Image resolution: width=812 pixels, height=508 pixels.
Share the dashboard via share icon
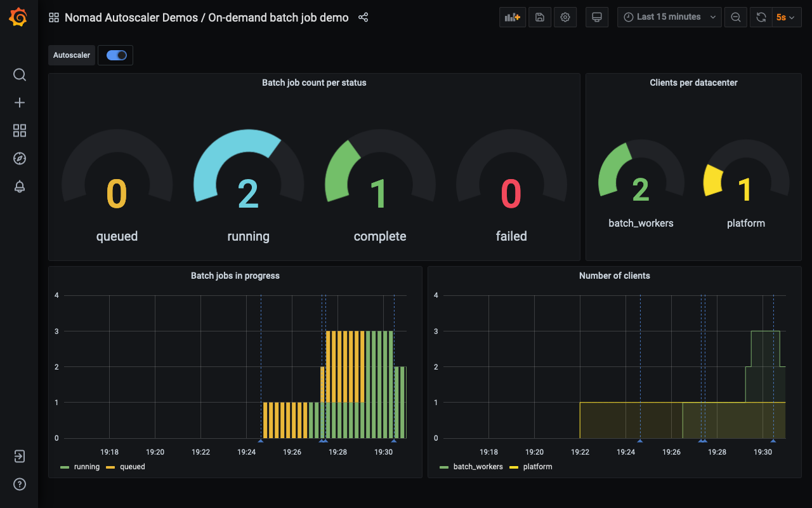point(363,17)
